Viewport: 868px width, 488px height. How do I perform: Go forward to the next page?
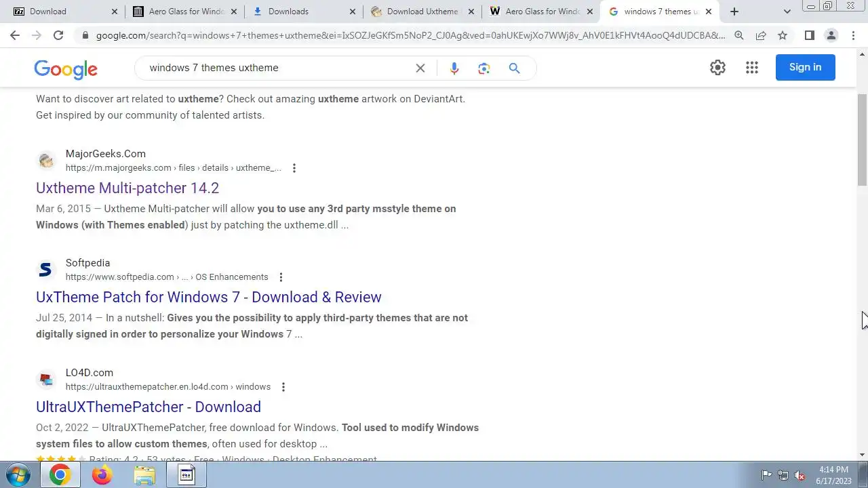coord(37,35)
